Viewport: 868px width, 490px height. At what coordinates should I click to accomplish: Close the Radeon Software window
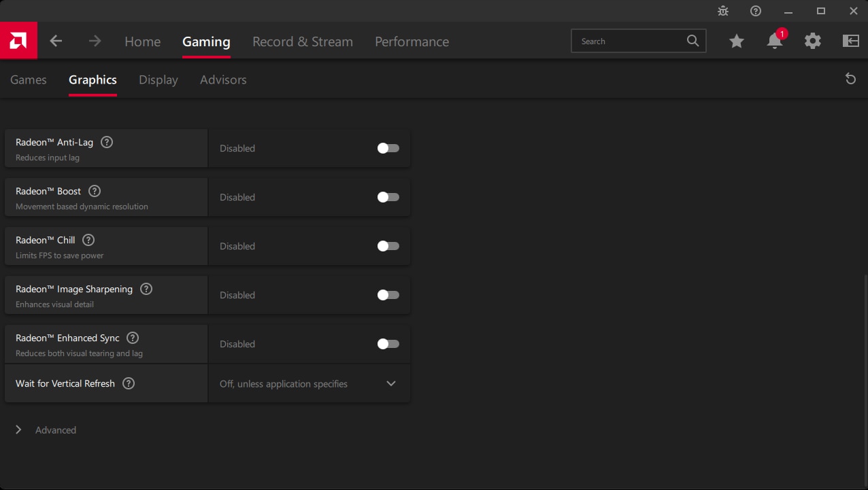[x=853, y=11]
